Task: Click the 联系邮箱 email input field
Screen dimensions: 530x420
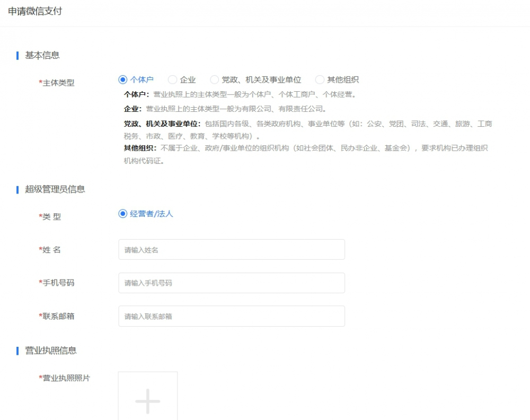Action: tap(231, 316)
